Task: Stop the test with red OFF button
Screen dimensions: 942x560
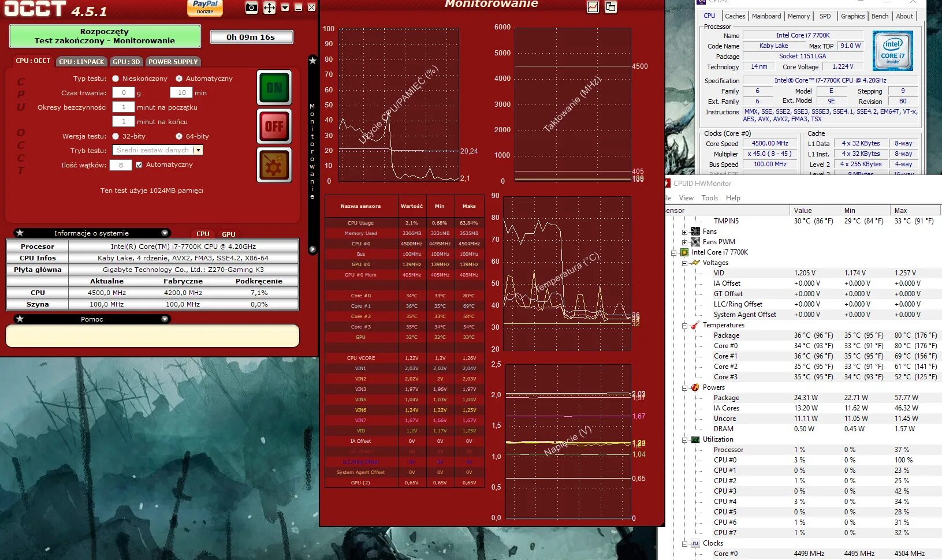Action: coord(274,126)
